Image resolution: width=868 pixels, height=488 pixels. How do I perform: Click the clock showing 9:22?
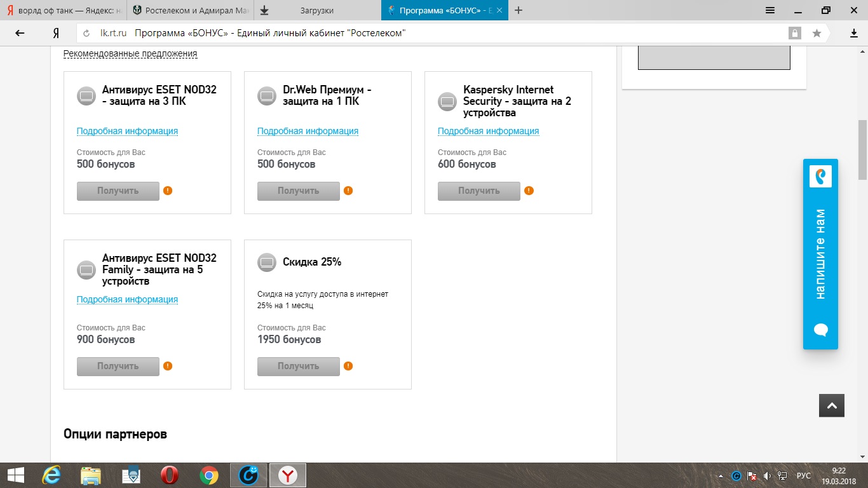(x=839, y=471)
